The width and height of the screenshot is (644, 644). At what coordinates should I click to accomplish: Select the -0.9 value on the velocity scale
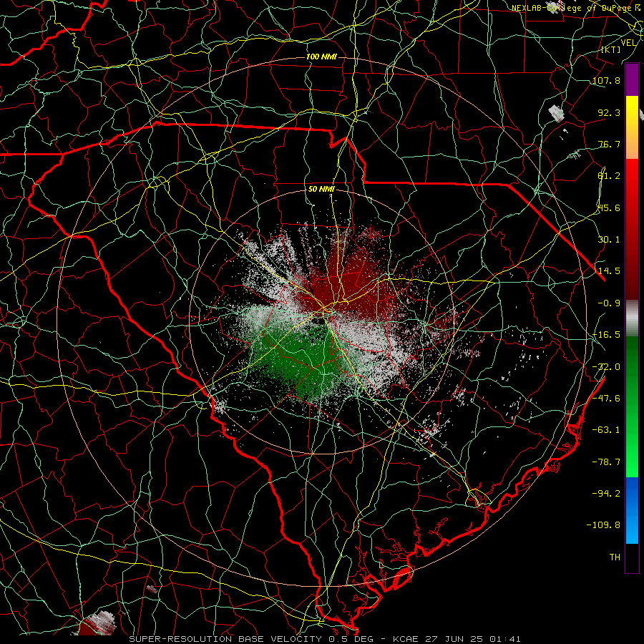tap(609, 303)
